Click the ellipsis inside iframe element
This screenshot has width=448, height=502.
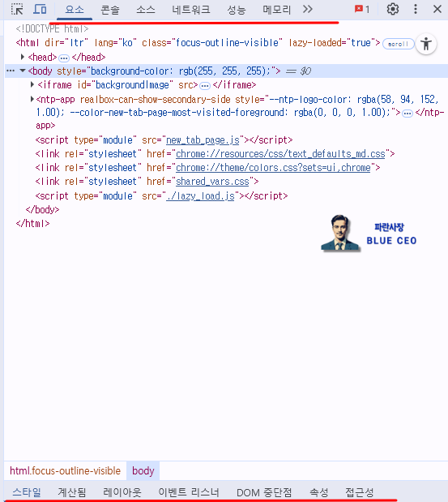pos(205,86)
